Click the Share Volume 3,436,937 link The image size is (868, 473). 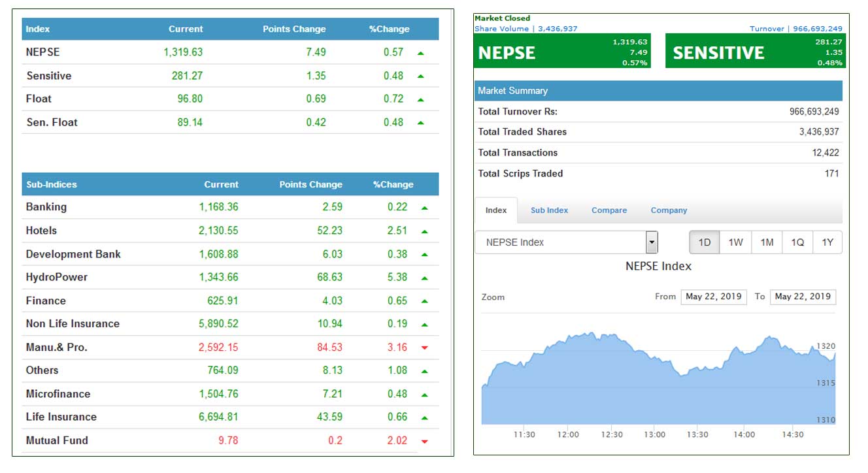tap(526, 29)
